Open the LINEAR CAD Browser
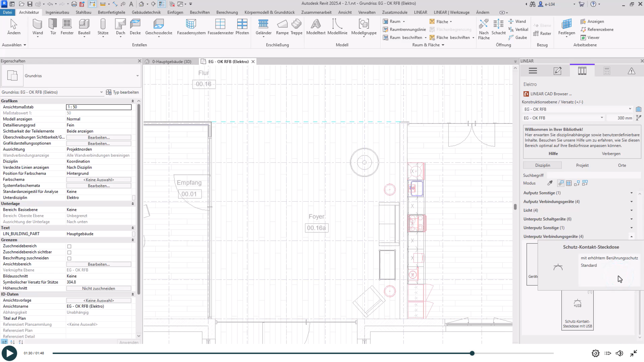644x362 pixels. [551, 94]
